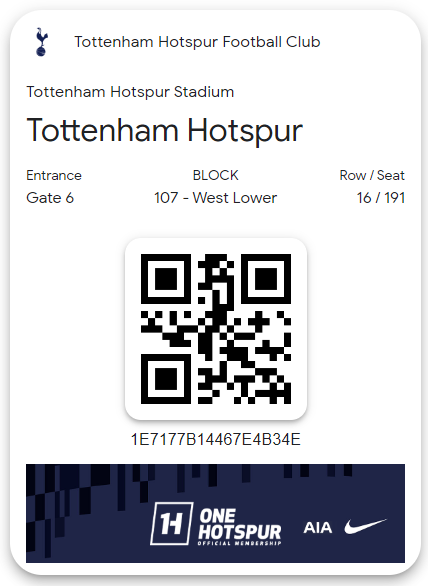The height and width of the screenshot is (586, 428).
Task: Click the bottom-left finder square of QR code
Action: (166, 379)
